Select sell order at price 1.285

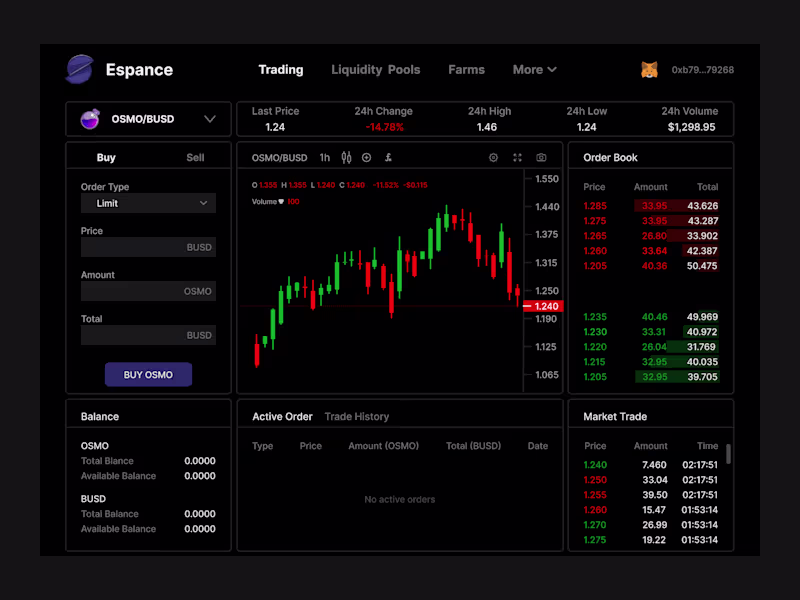pos(651,206)
